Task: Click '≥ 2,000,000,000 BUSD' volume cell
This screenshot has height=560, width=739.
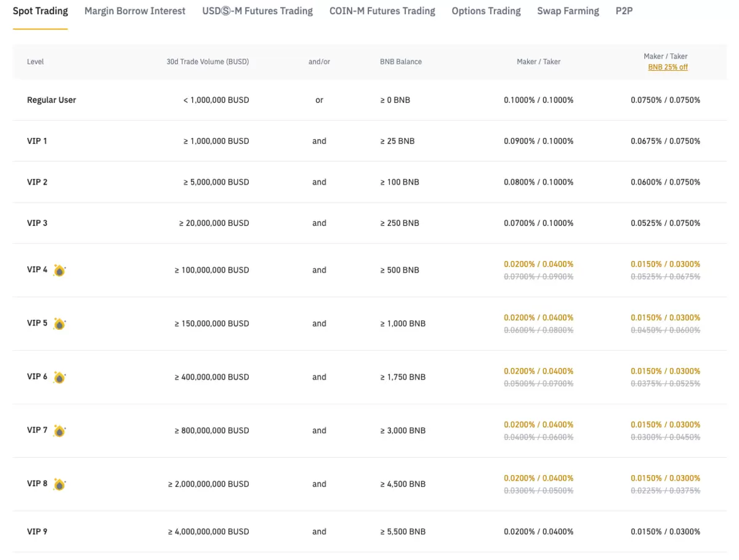Action: click(x=208, y=484)
